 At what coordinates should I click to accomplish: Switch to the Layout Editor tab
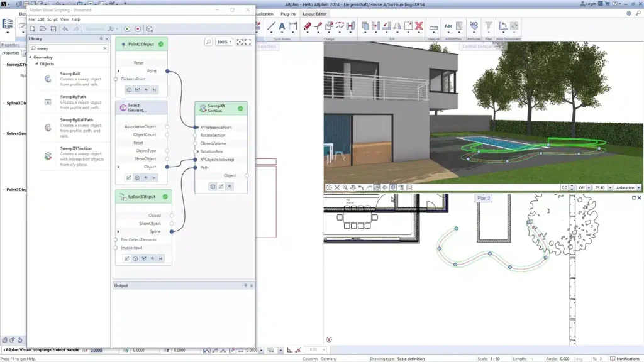(x=315, y=13)
